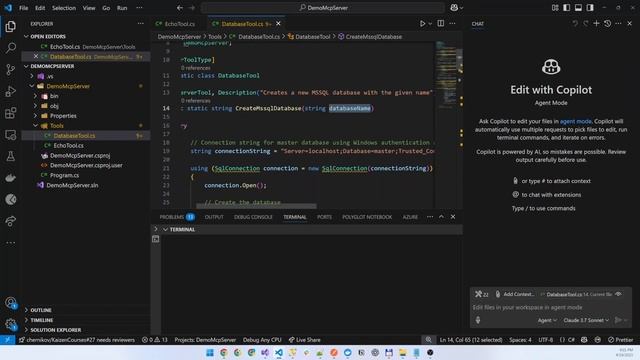The height and width of the screenshot is (360, 640).
Task: Open the Explorer view in activity bar
Action: click(11, 27)
